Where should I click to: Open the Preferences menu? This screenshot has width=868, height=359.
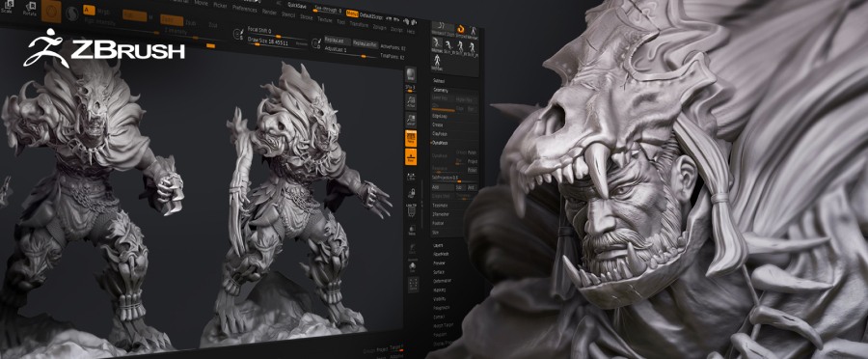(x=244, y=9)
